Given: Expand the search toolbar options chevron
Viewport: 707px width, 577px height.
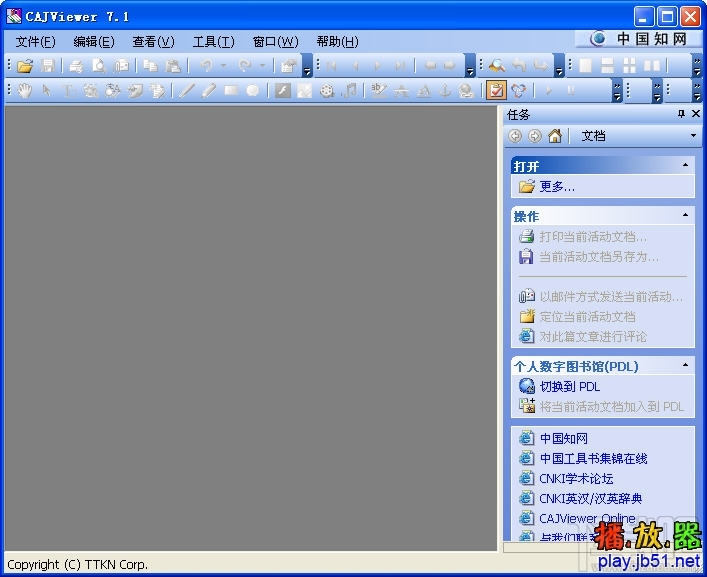Looking at the screenshot, I should coord(560,67).
